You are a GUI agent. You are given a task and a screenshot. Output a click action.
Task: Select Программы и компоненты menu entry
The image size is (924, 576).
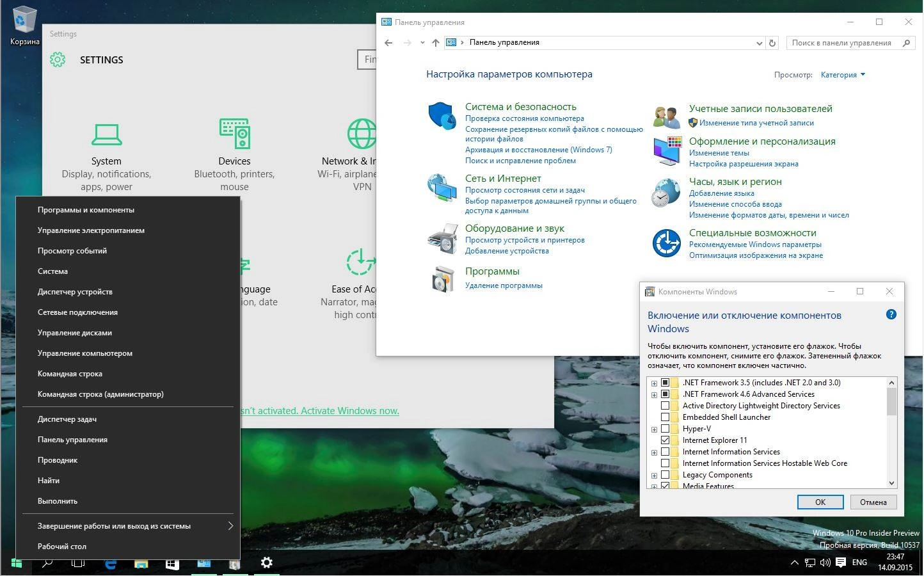tap(128, 210)
